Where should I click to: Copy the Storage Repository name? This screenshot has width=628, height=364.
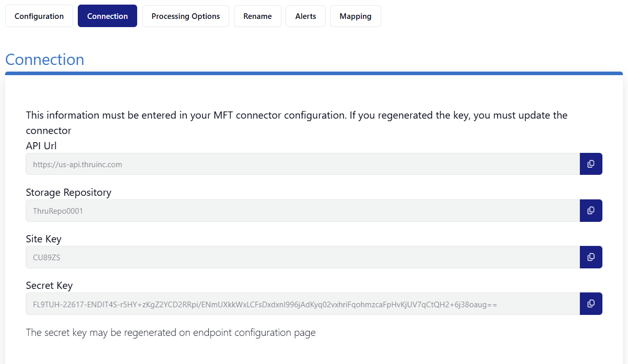tap(591, 211)
